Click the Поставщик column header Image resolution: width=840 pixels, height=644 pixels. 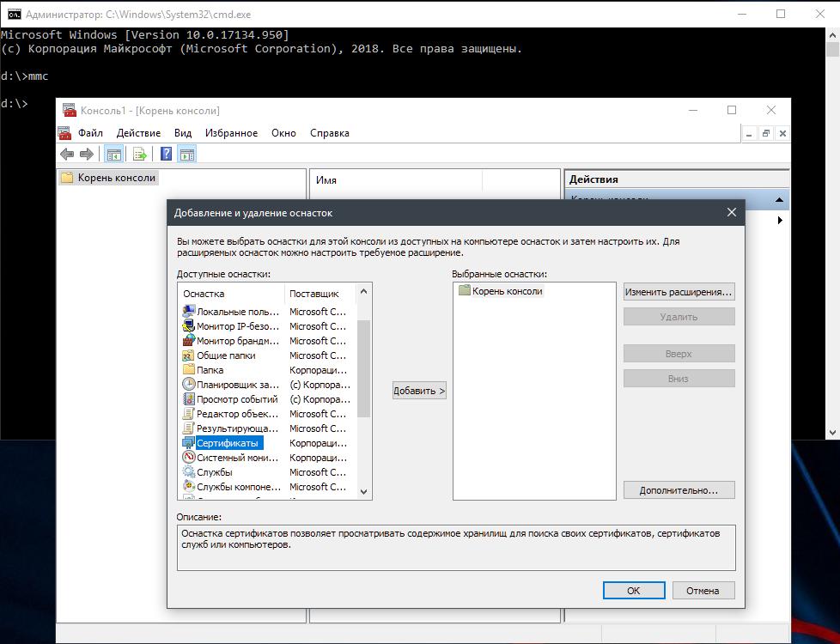tap(314, 294)
